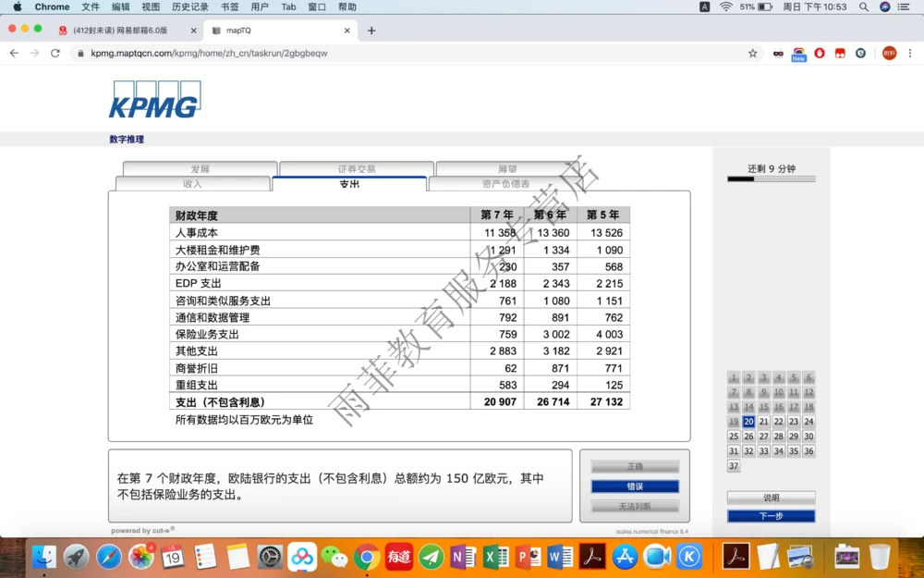Screen dimensions: 924x578
Task: Open Chrome's three-dot options menu
Action: coord(910,54)
